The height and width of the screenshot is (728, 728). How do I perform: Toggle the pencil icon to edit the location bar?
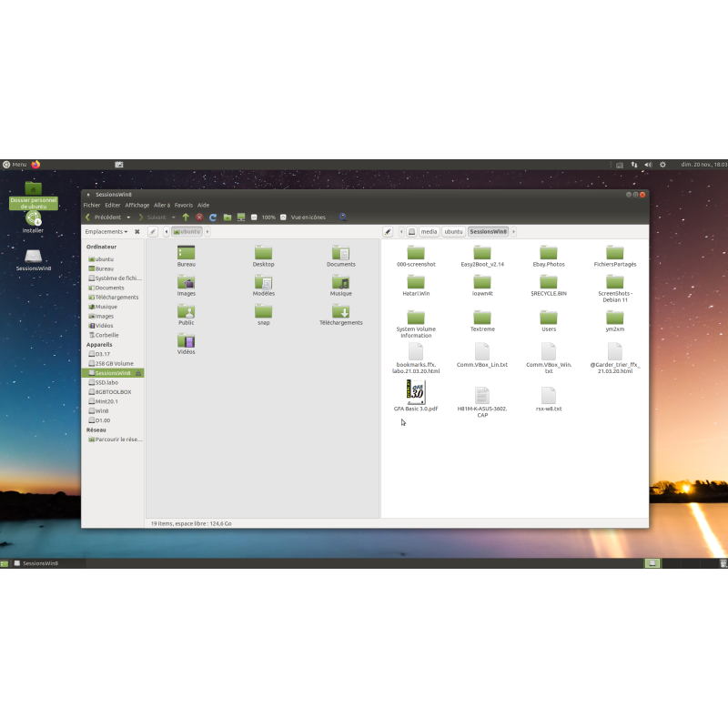pos(153,231)
